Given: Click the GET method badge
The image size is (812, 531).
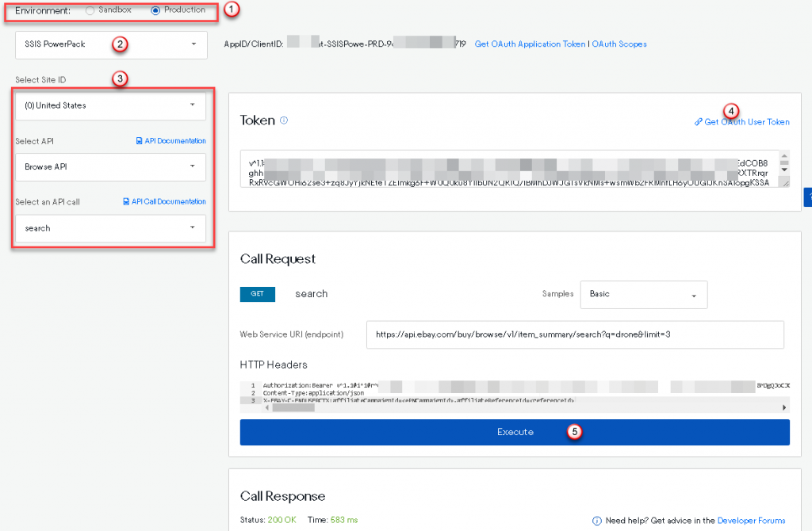Looking at the screenshot, I should pos(257,293).
